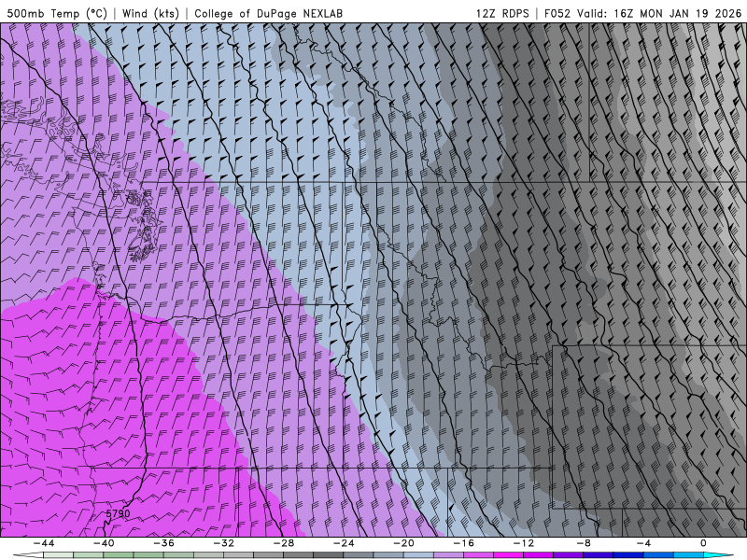Screen dimensions: 747x560
Task: Click the 0 value on the color scale
Action: coord(703,543)
